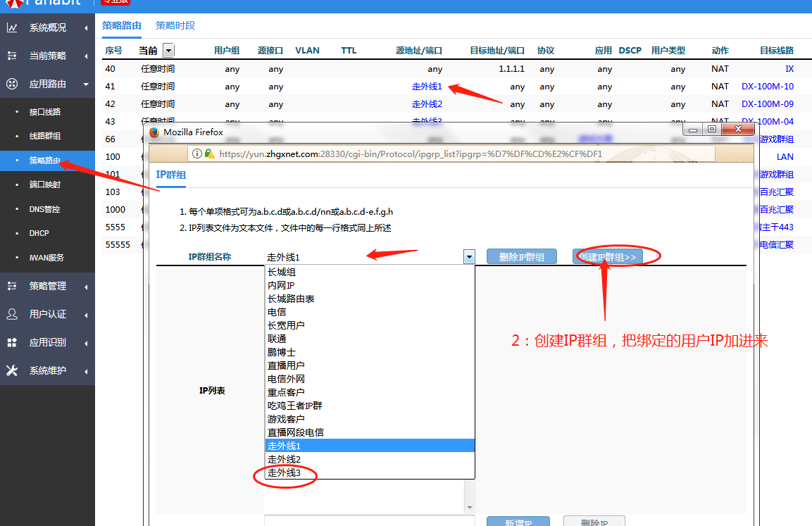Viewport: 812px width, 526px height.
Task: Click the 策略管理 sidebar icon
Action: (x=12, y=286)
